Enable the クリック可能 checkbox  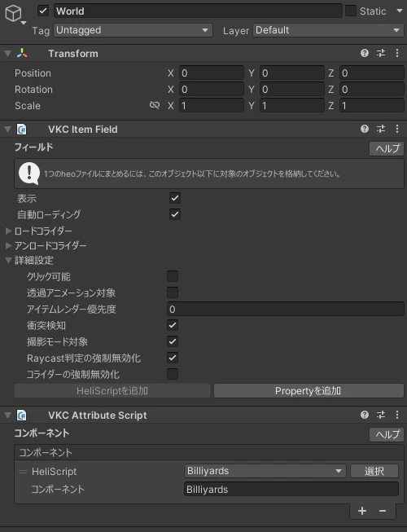click(173, 276)
